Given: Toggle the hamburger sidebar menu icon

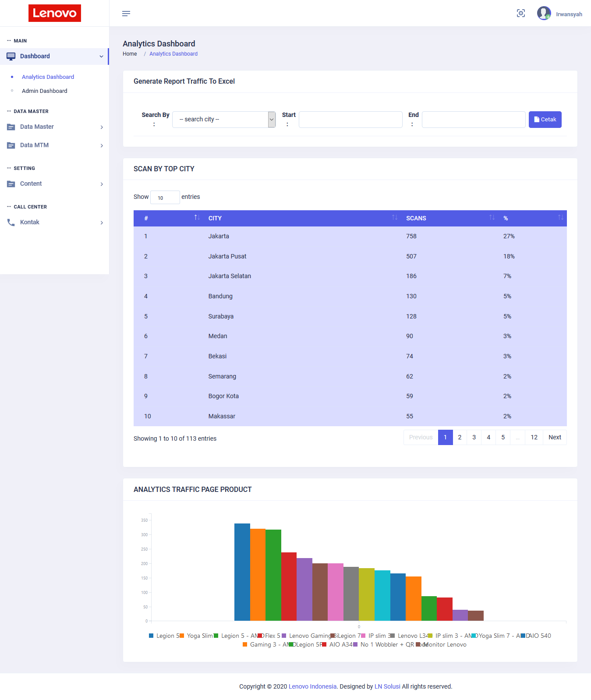Looking at the screenshot, I should point(126,14).
